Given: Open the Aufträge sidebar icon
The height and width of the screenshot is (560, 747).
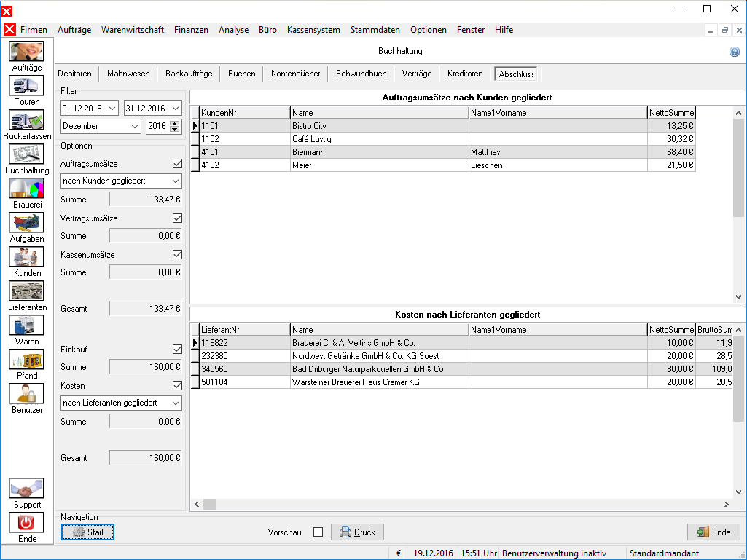Looking at the screenshot, I should click(x=27, y=51).
